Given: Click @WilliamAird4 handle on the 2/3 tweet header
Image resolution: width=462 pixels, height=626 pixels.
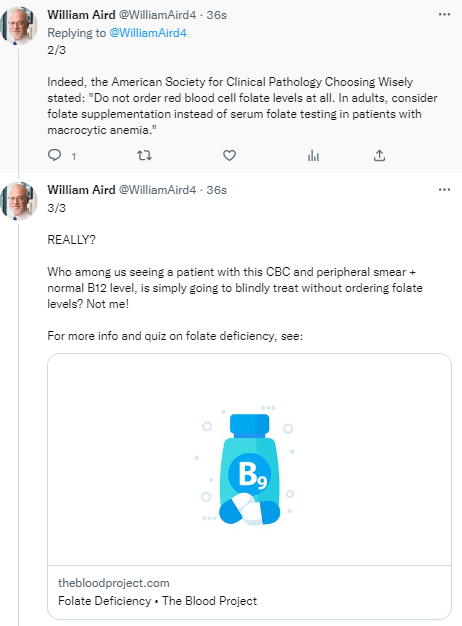Looking at the screenshot, I should [x=157, y=15].
